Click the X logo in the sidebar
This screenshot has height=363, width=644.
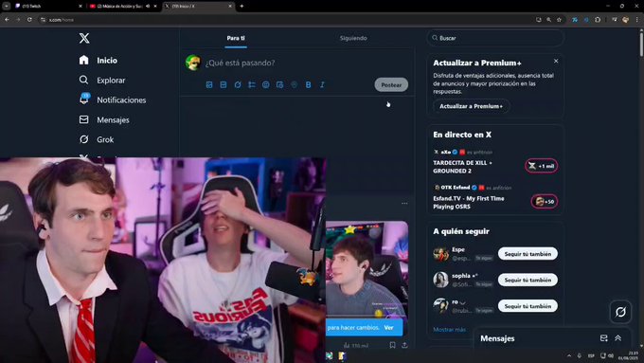[x=84, y=38]
